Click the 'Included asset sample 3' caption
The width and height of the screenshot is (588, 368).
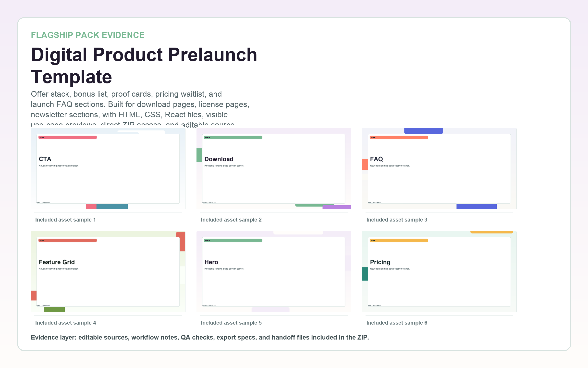click(397, 220)
